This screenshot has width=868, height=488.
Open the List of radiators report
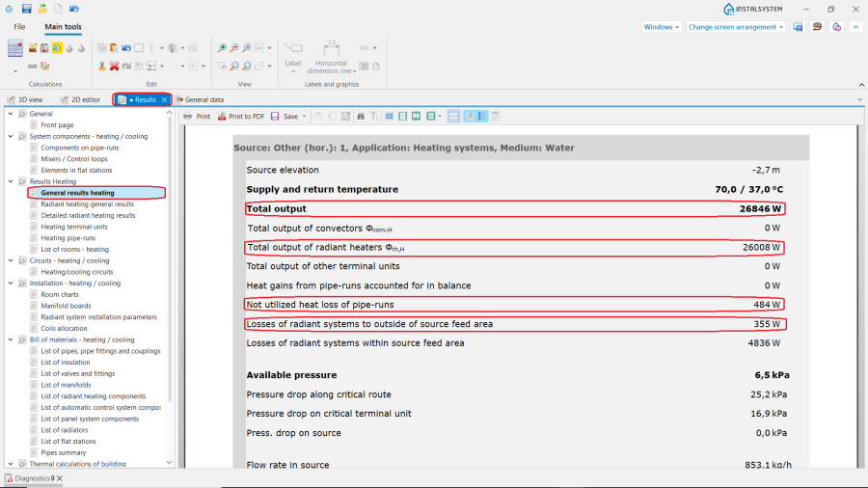click(65, 430)
